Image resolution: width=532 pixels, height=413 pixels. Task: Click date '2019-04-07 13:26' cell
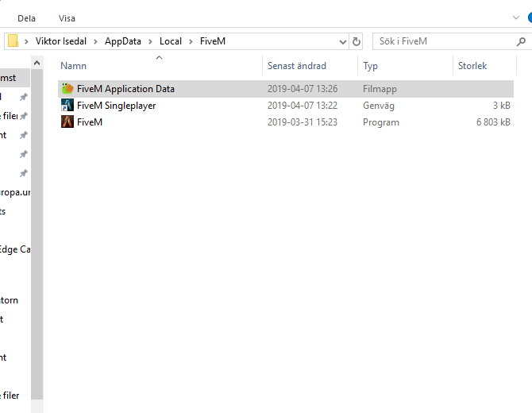click(303, 89)
